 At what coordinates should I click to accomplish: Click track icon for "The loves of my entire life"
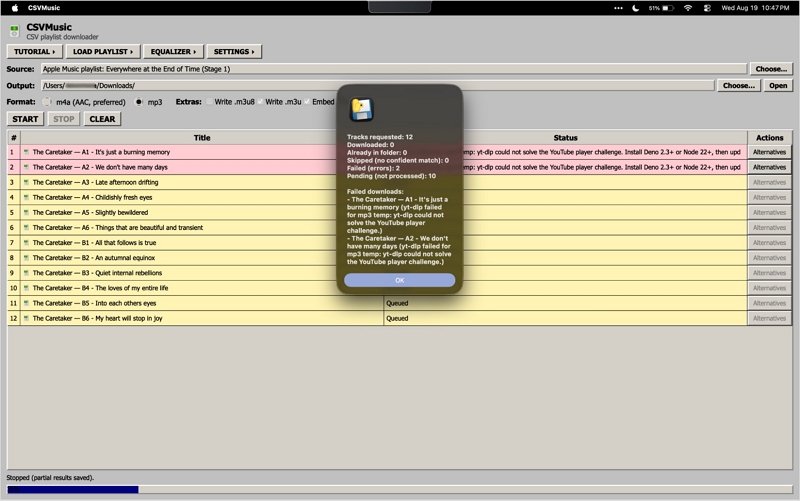point(26,288)
